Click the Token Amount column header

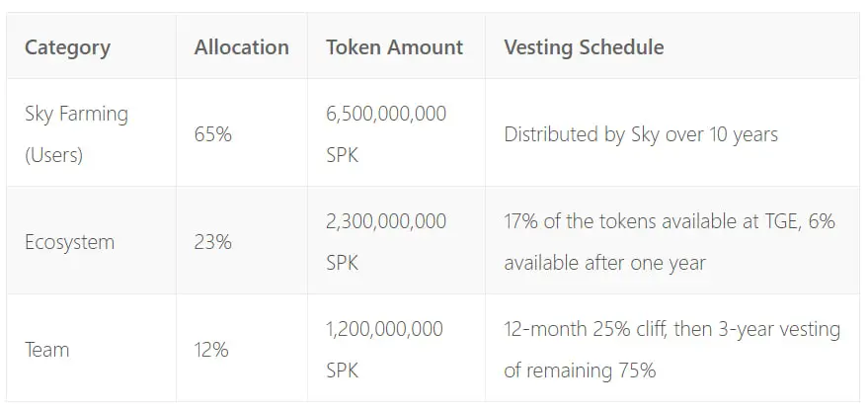394,47
